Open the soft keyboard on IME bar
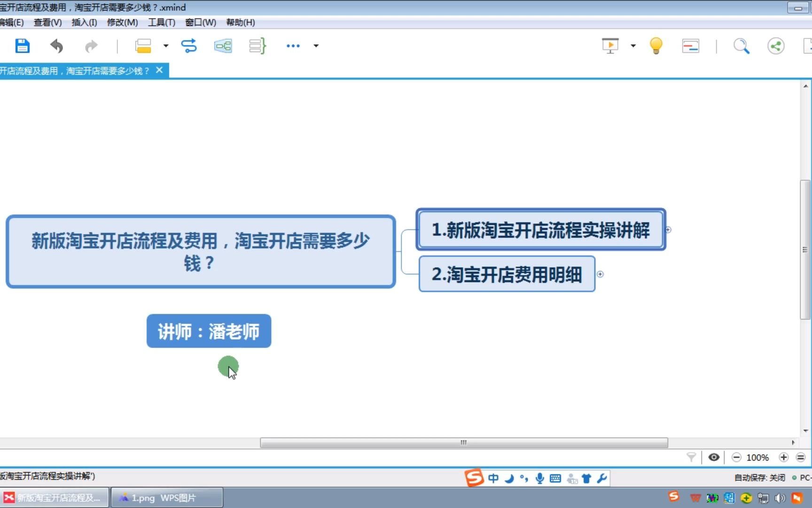Image resolution: width=812 pixels, height=508 pixels. point(555,478)
